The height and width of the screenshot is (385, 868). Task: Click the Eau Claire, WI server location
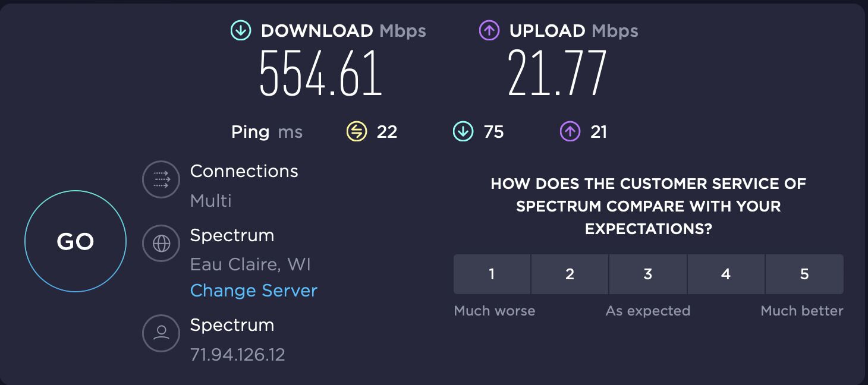click(250, 264)
